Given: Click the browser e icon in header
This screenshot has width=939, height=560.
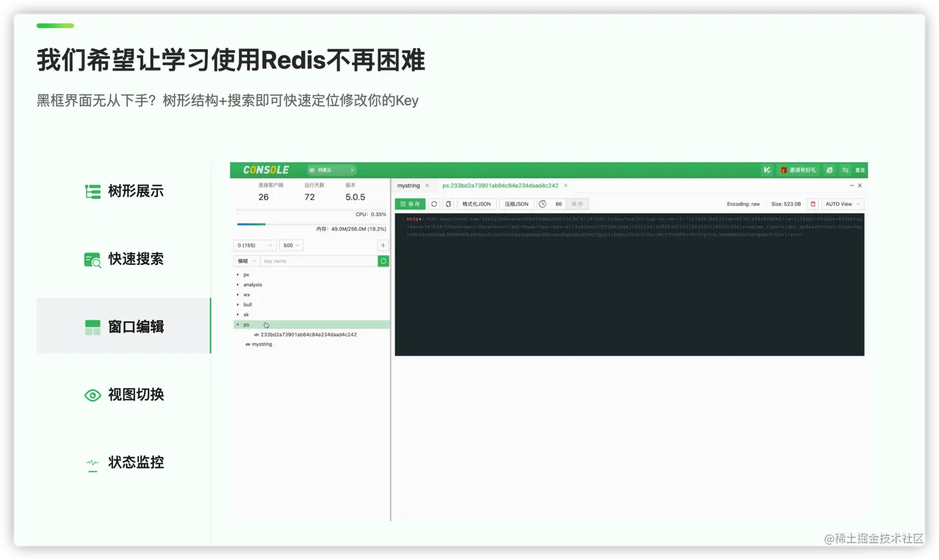Looking at the screenshot, I should [x=829, y=170].
